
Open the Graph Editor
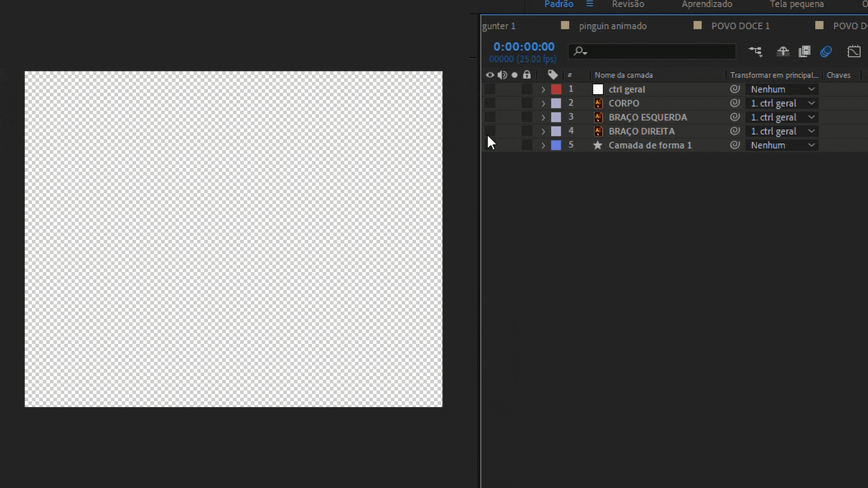[x=854, y=52]
